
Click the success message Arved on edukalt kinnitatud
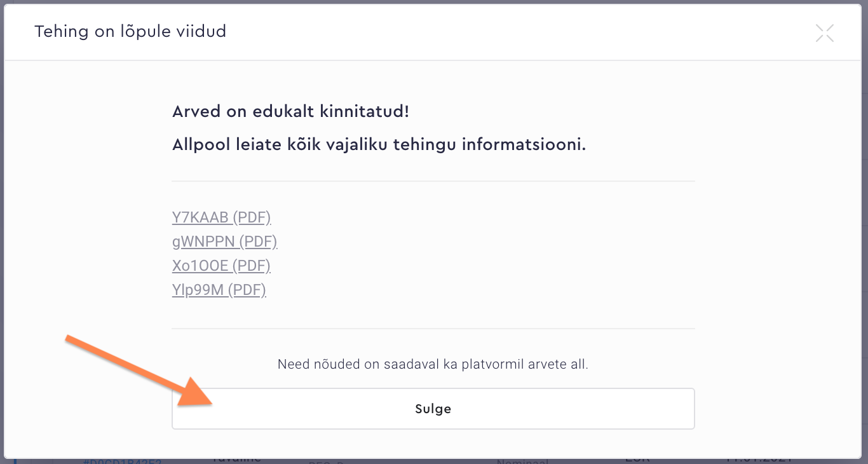pos(290,111)
